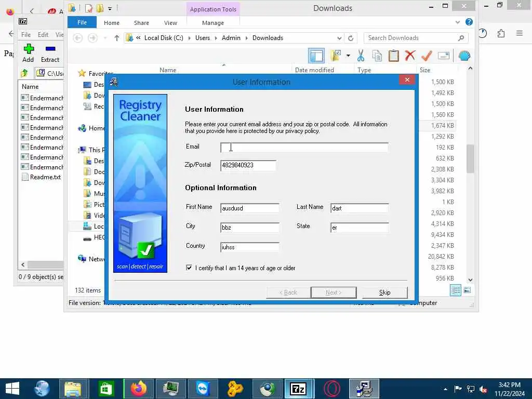Click the explorer vertical scrollbar thumb
532x399 pixels.
tap(470, 158)
